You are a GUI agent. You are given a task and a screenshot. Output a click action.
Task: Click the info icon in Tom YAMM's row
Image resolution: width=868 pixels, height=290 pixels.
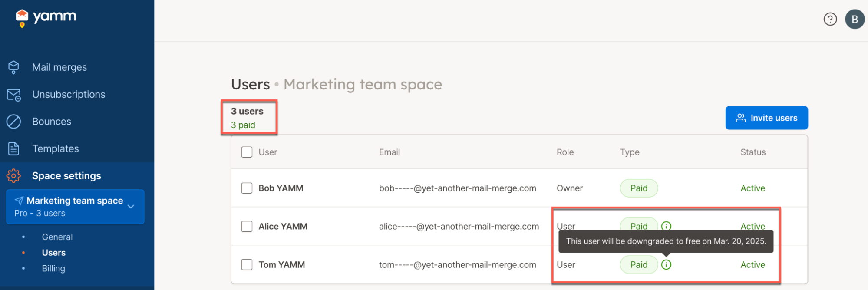666,264
